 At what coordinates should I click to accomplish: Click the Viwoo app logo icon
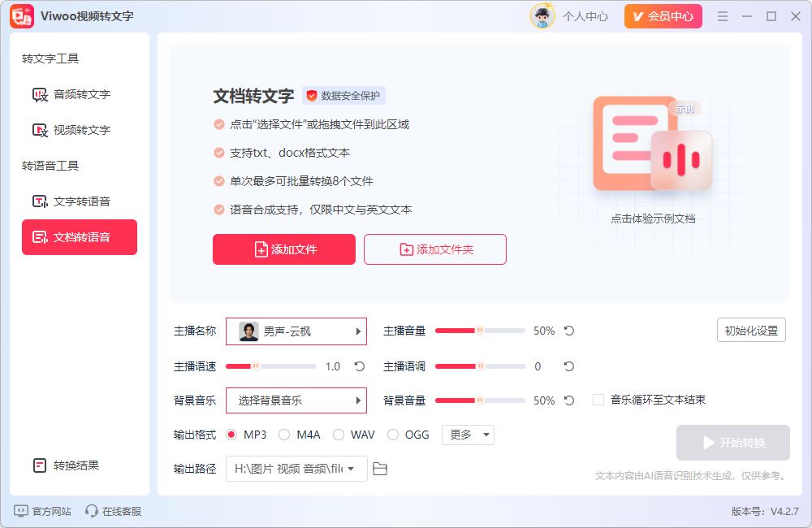point(22,16)
